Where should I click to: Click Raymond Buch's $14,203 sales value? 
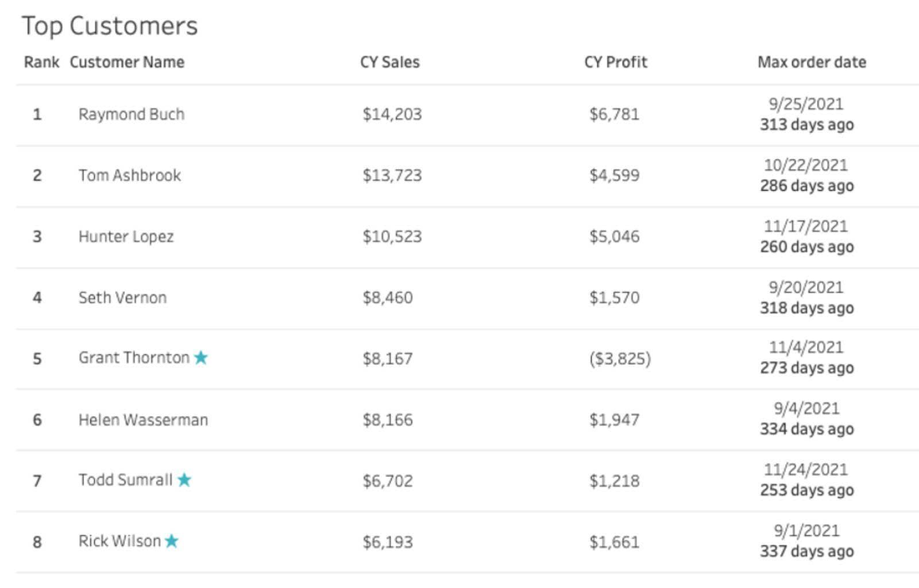point(392,114)
